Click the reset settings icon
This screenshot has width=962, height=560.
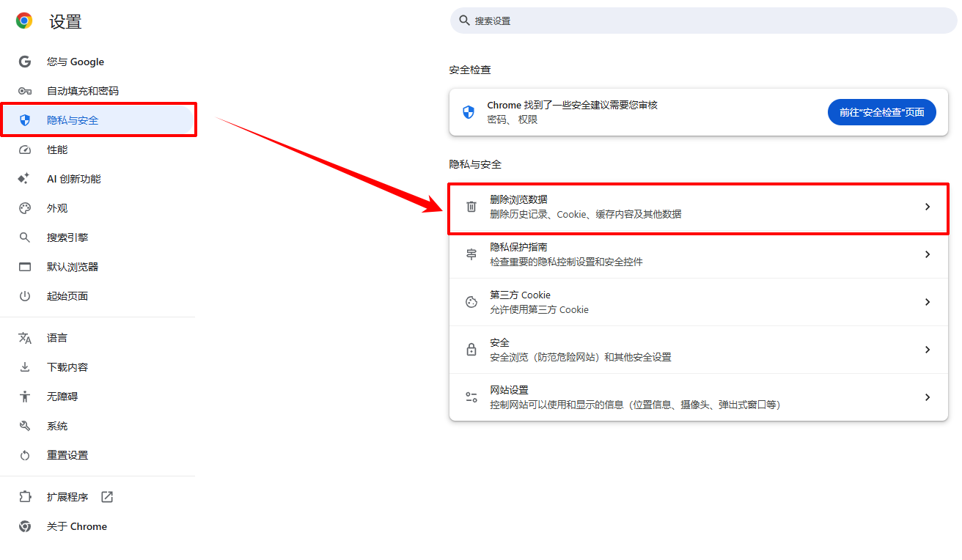click(25, 455)
